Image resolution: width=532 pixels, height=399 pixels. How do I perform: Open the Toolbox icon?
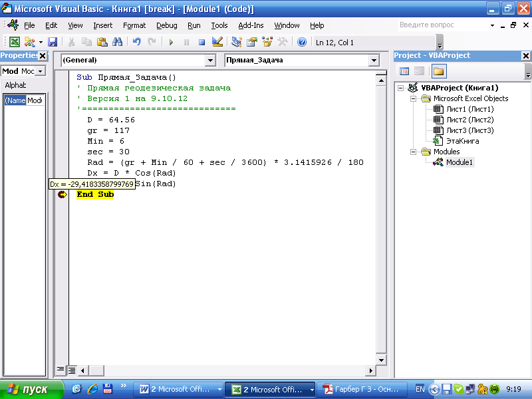[x=282, y=42]
